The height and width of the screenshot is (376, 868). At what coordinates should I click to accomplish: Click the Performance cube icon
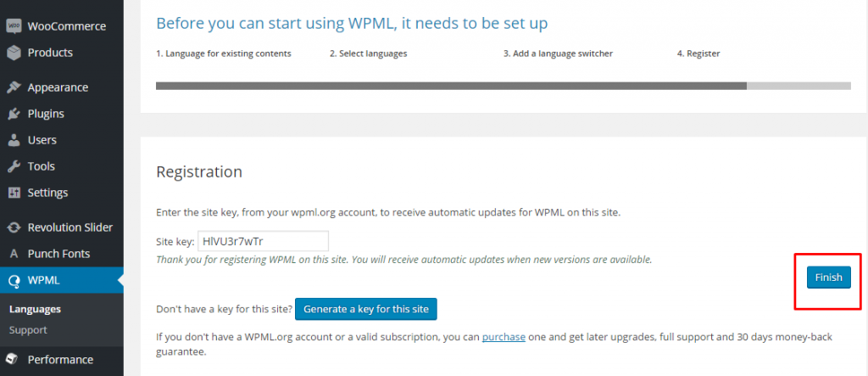14,359
